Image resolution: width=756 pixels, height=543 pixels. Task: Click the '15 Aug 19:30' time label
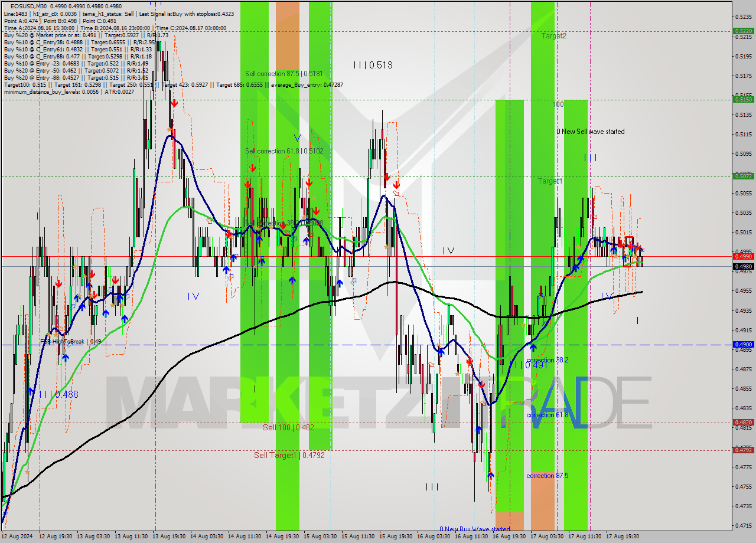(x=396, y=536)
